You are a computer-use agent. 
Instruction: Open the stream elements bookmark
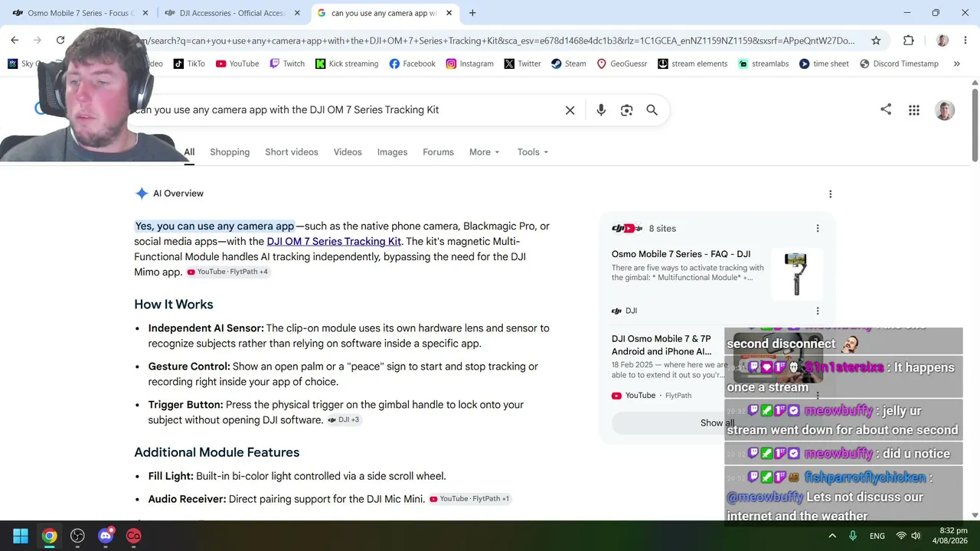pyautogui.click(x=692, y=64)
